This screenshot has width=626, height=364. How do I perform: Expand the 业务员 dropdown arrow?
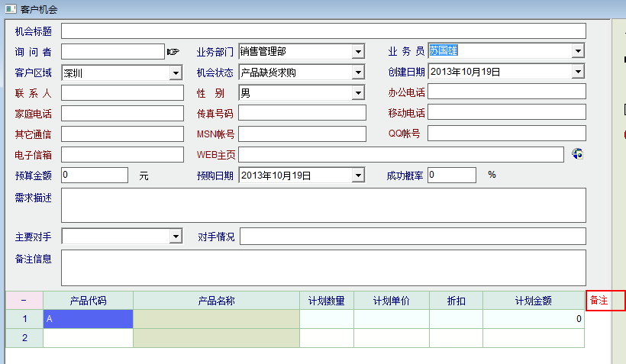point(578,52)
